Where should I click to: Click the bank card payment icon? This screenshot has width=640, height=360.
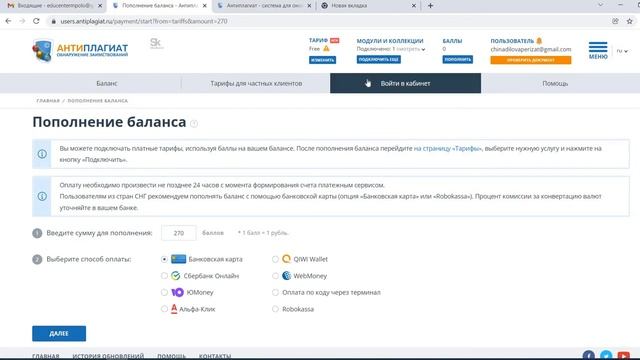[178, 259]
